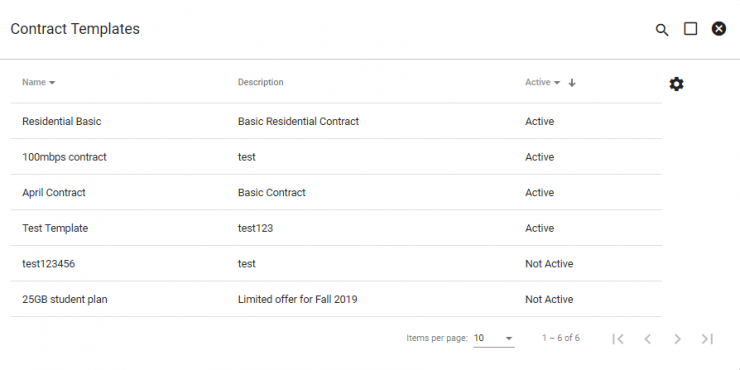This screenshot has width=740, height=370.
Task: Select the 25GB student plan row
Action: [x=336, y=299]
